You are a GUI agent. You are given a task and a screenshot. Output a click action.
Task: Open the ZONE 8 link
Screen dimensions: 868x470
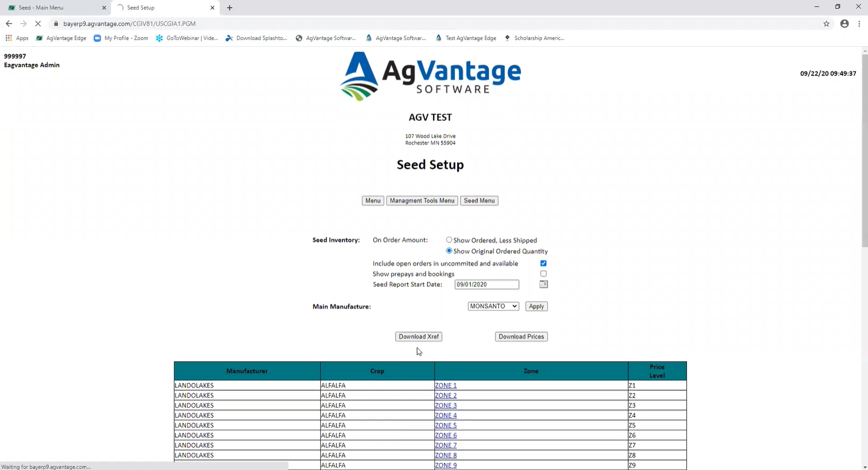click(446, 455)
